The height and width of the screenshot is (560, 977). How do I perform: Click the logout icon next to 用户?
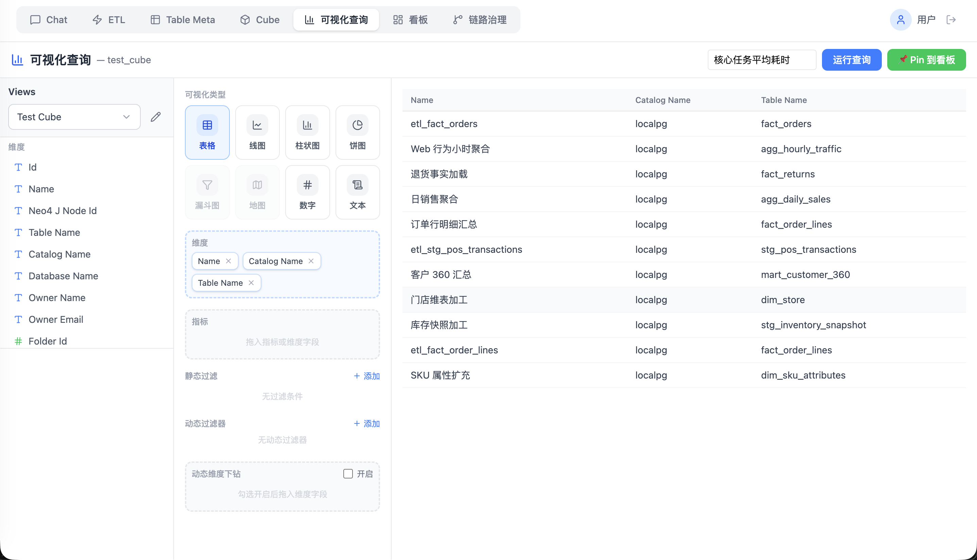click(x=951, y=20)
